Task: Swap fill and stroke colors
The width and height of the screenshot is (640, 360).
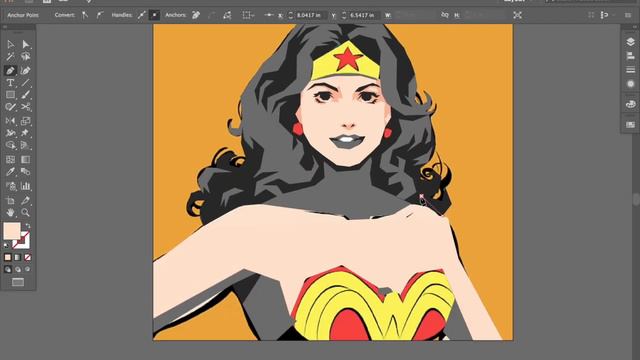Action: (x=28, y=225)
